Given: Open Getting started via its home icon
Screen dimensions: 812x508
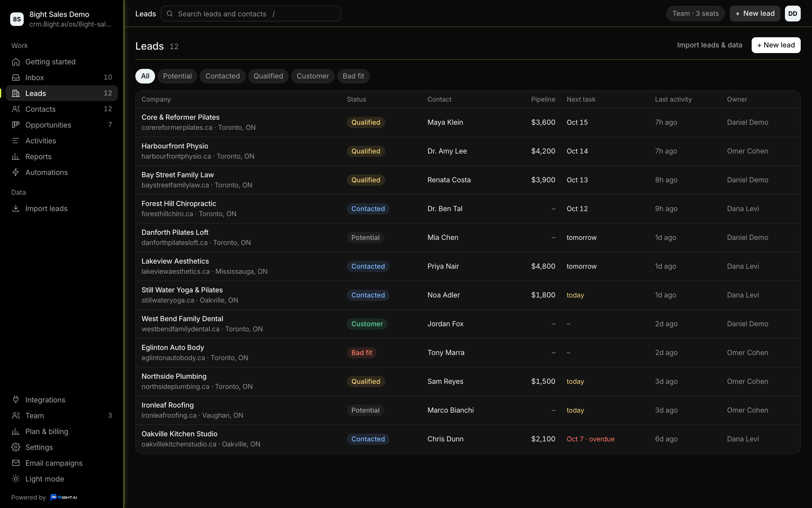Looking at the screenshot, I should (16, 62).
